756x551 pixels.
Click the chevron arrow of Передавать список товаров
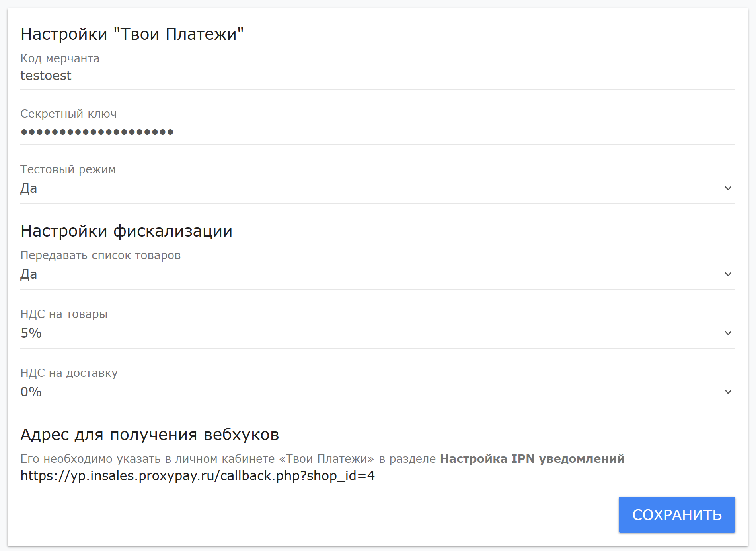pyautogui.click(x=728, y=274)
